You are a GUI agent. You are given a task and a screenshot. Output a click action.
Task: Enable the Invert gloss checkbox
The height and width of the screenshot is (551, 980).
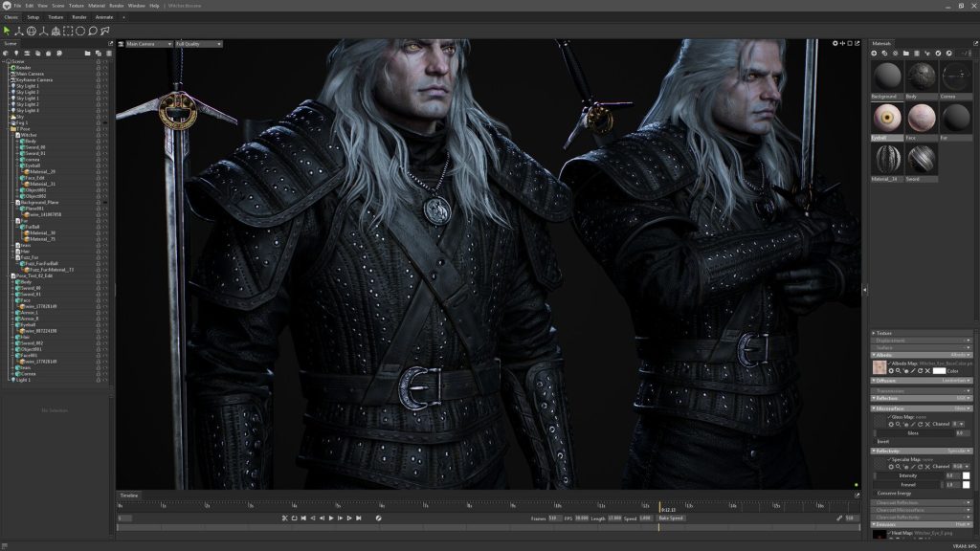(x=875, y=442)
